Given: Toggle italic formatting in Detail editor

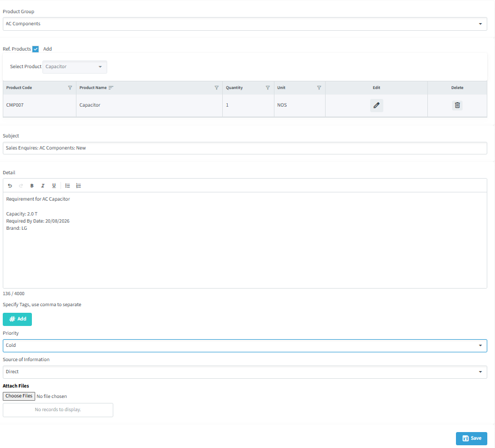Looking at the screenshot, I should 43,185.
